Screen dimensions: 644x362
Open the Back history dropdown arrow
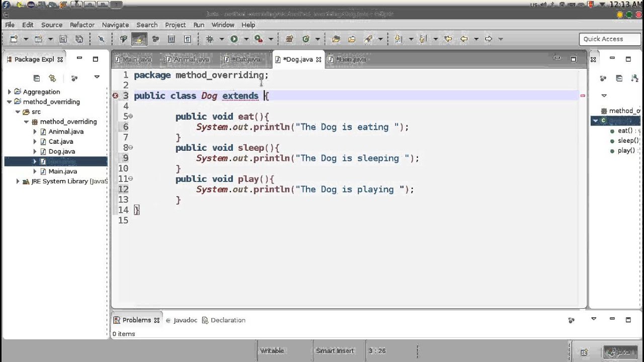476,39
